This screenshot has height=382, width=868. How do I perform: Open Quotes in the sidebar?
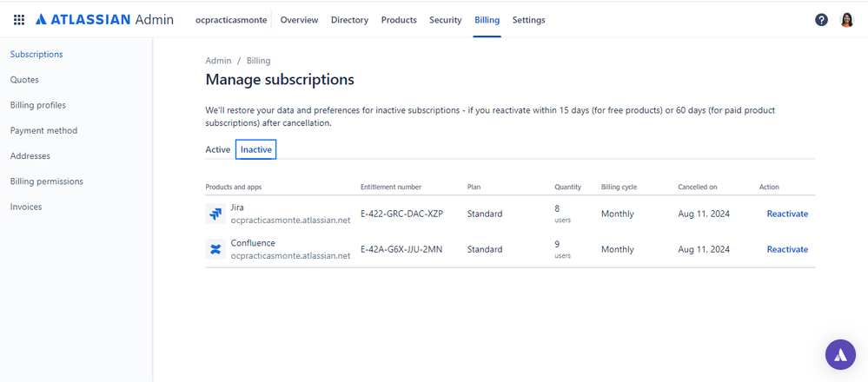pyautogui.click(x=24, y=80)
